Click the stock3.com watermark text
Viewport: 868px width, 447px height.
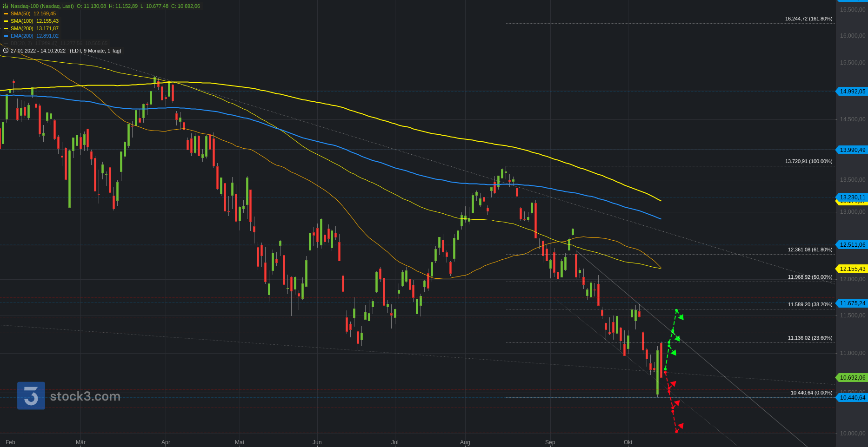85,396
